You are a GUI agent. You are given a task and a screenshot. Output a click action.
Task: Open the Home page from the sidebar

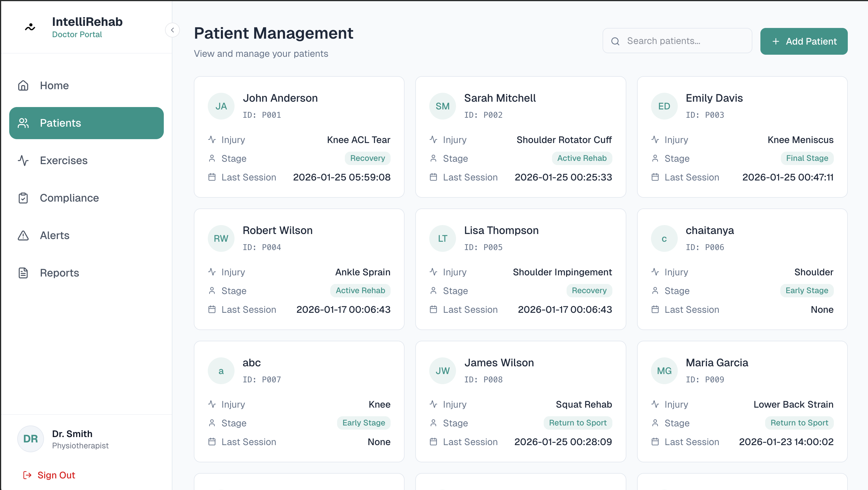[x=54, y=86]
